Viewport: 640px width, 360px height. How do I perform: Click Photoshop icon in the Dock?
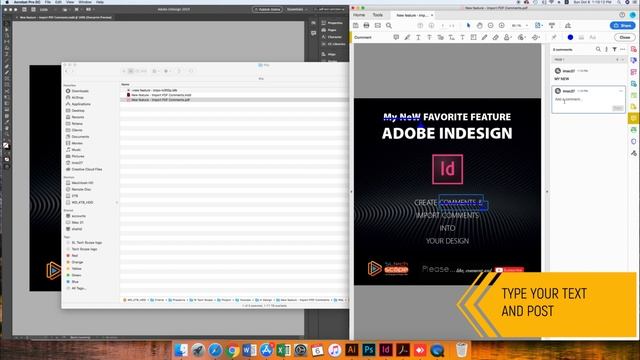click(369, 350)
